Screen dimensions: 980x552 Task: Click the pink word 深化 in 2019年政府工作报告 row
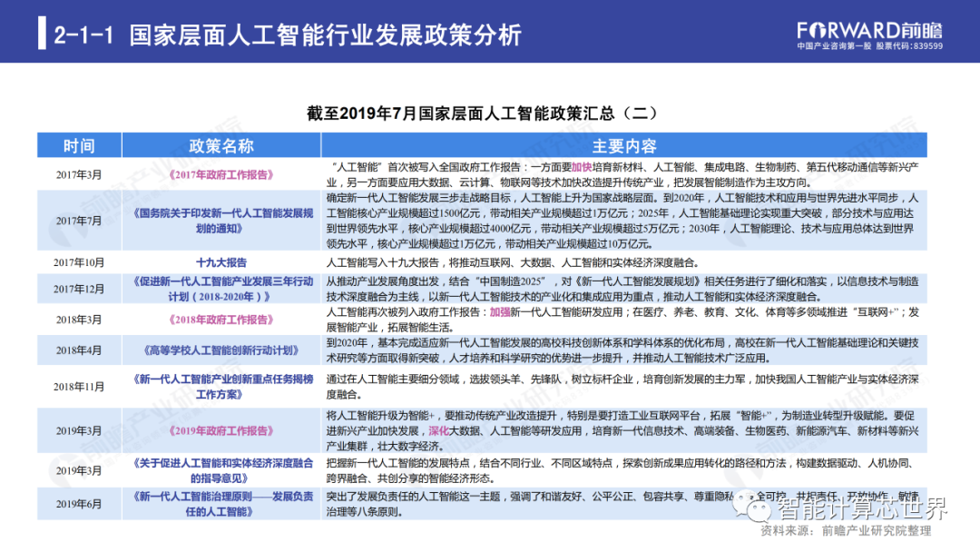[439, 430]
